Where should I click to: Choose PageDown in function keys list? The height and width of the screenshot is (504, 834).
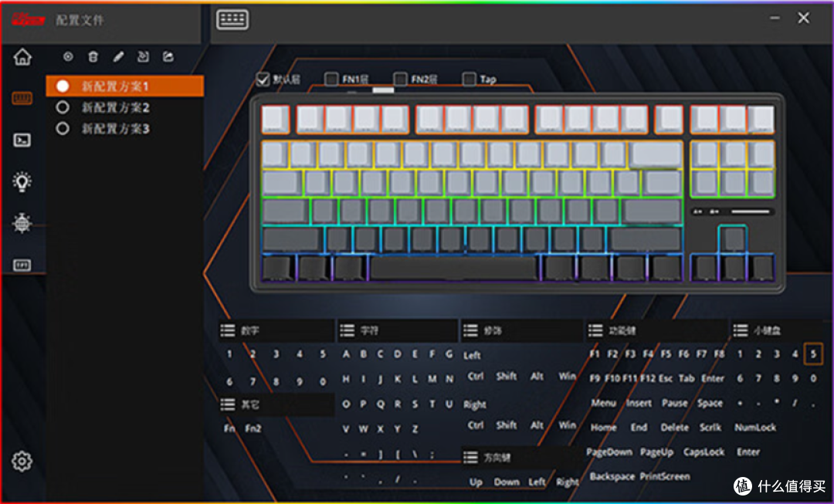(609, 452)
